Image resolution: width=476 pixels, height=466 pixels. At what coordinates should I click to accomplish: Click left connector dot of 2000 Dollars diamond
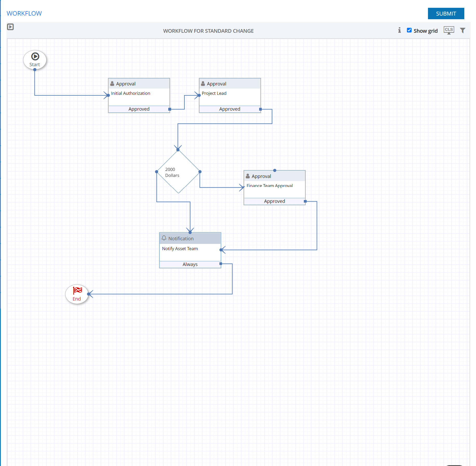pos(157,172)
